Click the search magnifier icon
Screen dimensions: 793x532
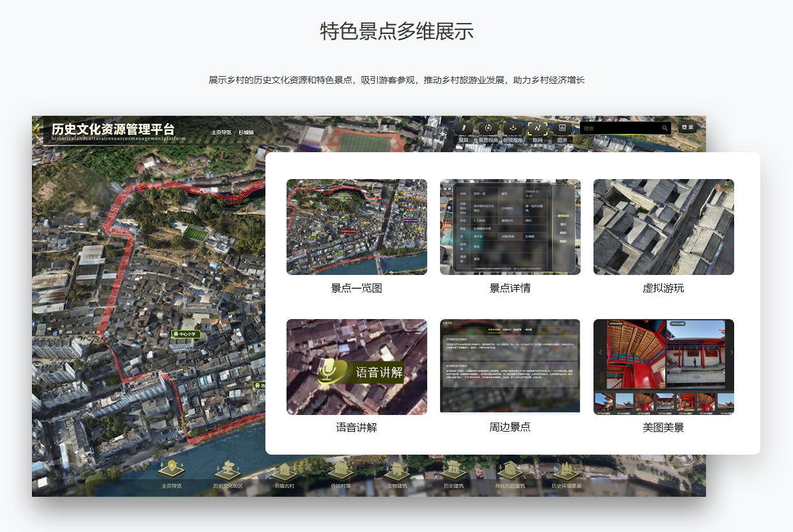coord(665,129)
